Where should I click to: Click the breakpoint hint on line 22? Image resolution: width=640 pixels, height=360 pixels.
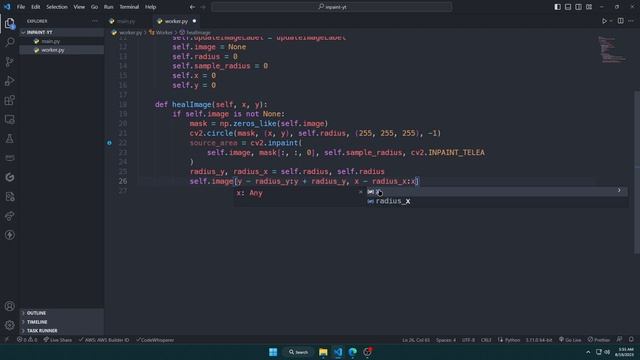pos(109,143)
